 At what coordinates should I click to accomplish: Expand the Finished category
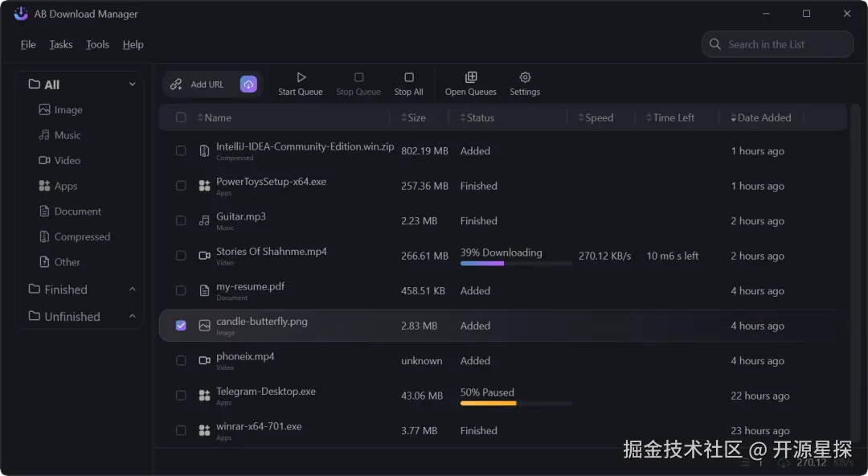pyautogui.click(x=133, y=289)
